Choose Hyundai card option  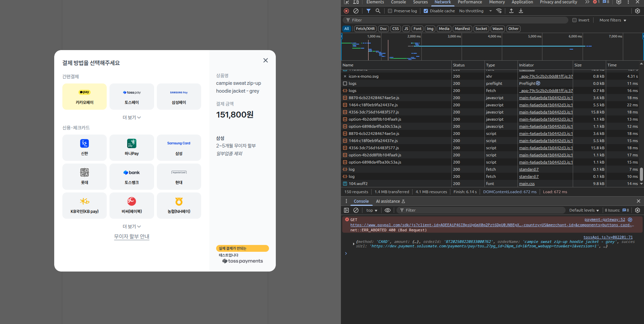[x=179, y=176]
